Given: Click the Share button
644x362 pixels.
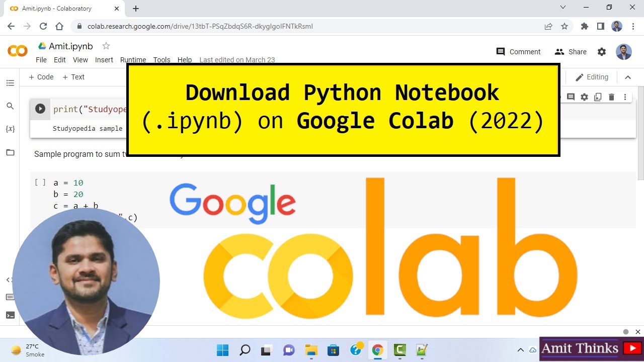Looking at the screenshot, I should click(x=571, y=52).
